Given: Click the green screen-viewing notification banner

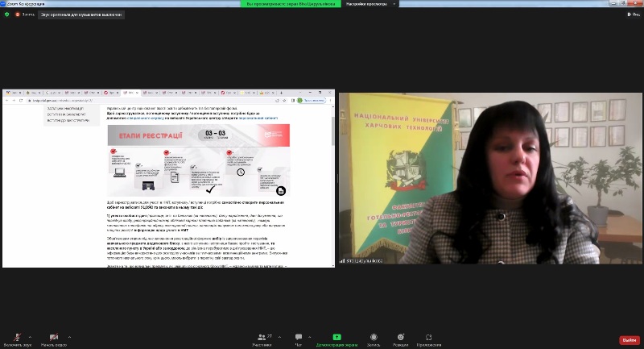Looking at the screenshot, I should tap(291, 4).
